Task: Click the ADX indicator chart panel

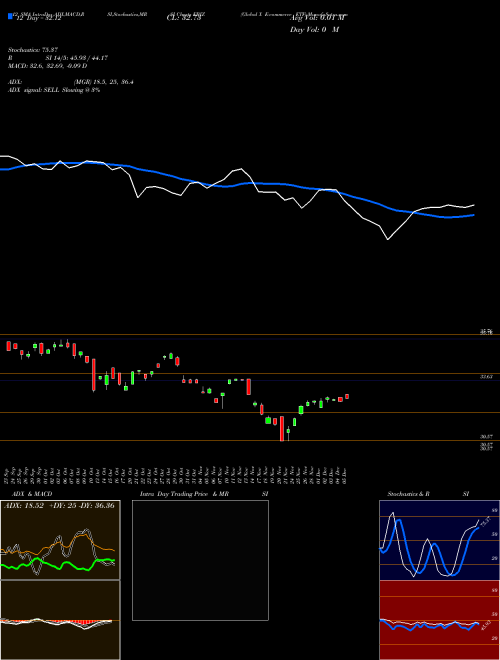Action: click(60, 540)
